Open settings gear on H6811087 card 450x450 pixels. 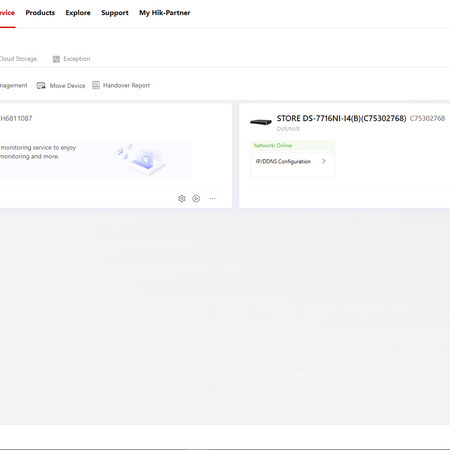[182, 199]
